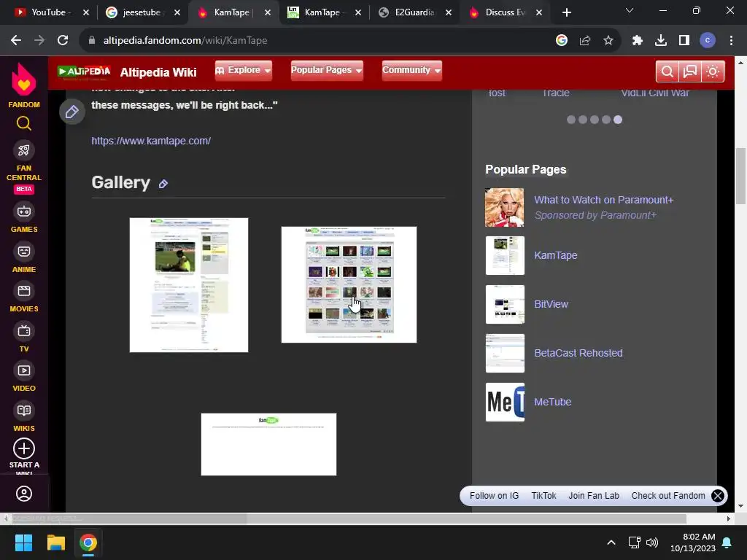This screenshot has height=560, width=747.
Task: Edit the Gallery section via pencil icon
Action: pos(163,184)
